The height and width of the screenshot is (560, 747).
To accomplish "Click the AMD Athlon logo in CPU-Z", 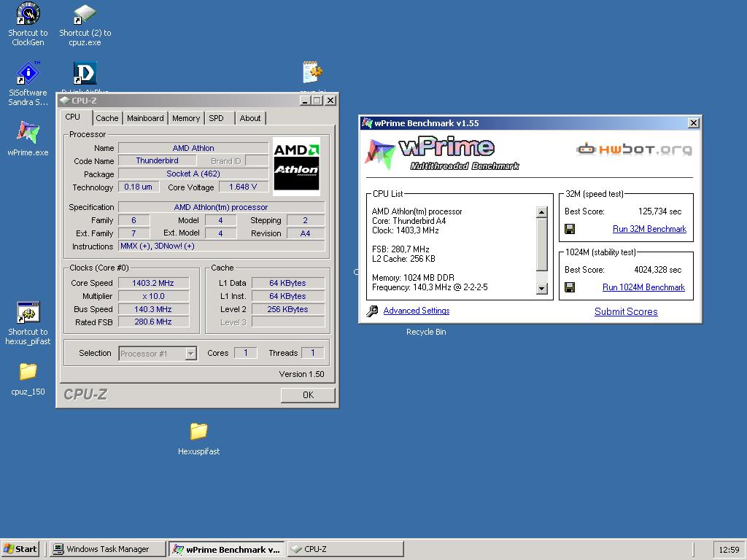I will 296,167.
